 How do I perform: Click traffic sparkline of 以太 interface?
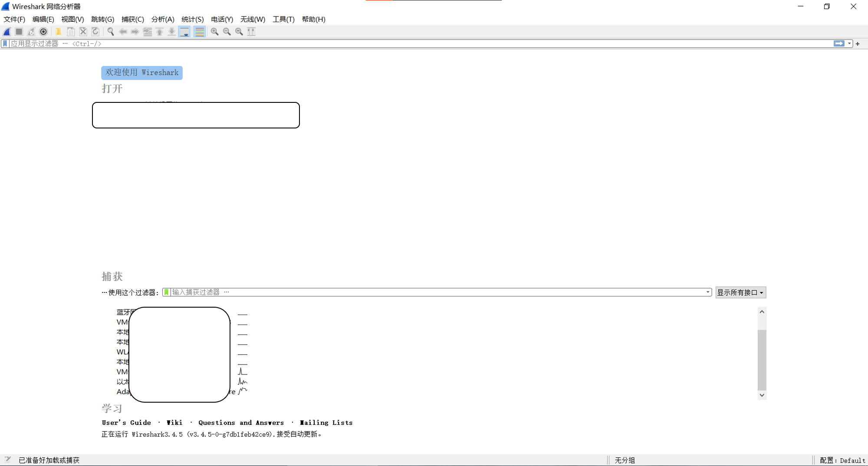click(x=243, y=381)
